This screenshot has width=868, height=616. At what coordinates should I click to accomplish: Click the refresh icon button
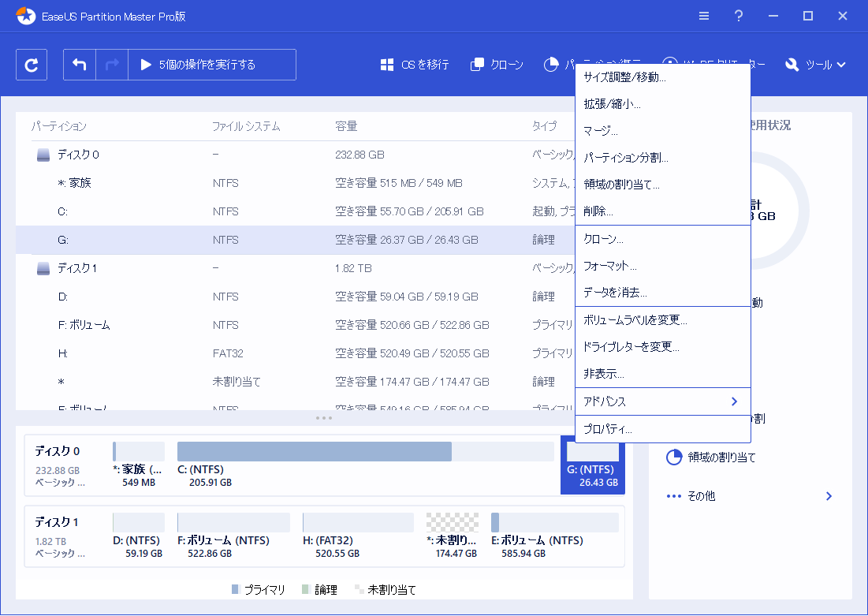[32, 65]
